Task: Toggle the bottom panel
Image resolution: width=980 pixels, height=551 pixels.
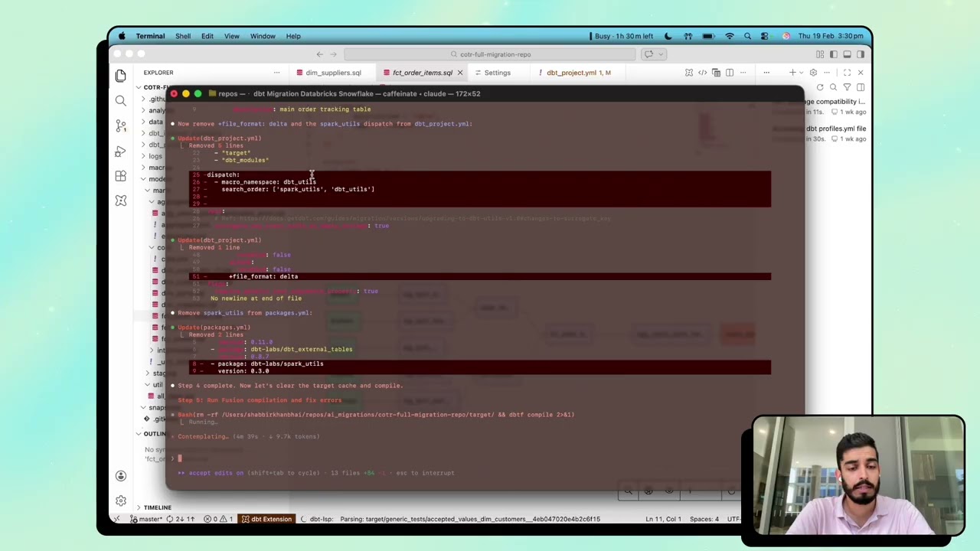Action: click(847, 54)
